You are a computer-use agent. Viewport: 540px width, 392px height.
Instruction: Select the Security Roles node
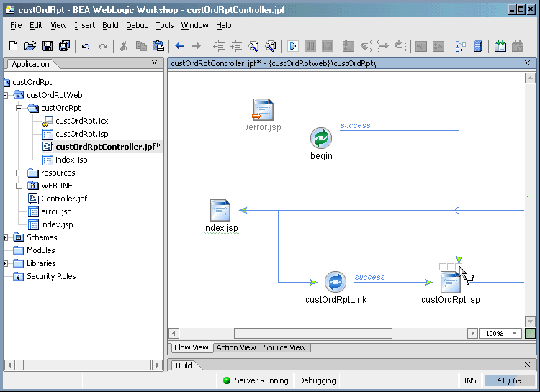click(51, 276)
